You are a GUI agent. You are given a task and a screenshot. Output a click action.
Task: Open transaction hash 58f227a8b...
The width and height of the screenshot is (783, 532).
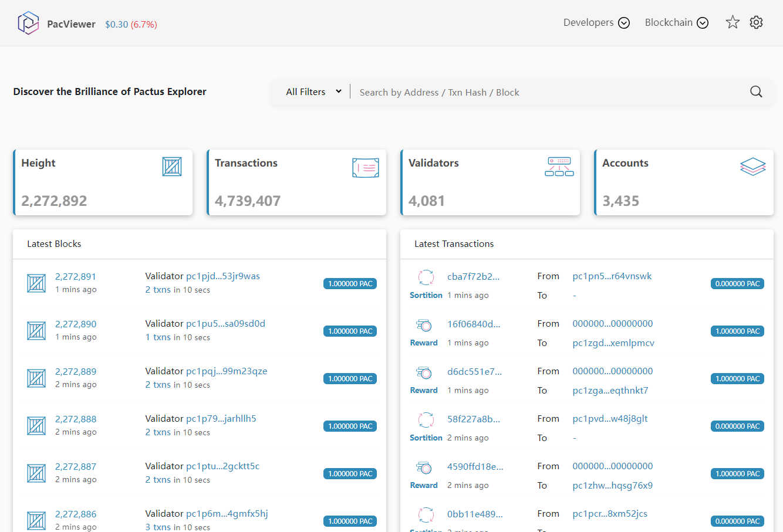pyautogui.click(x=474, y=419)
